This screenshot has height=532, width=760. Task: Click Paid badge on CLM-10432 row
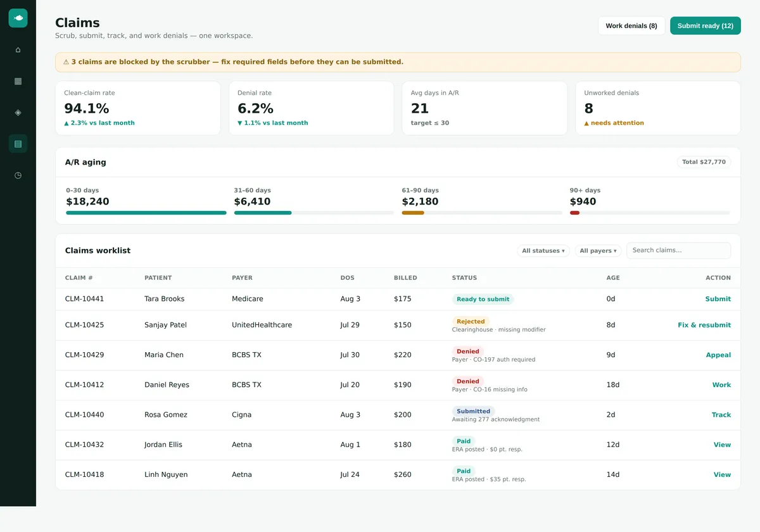click(464, 441)
